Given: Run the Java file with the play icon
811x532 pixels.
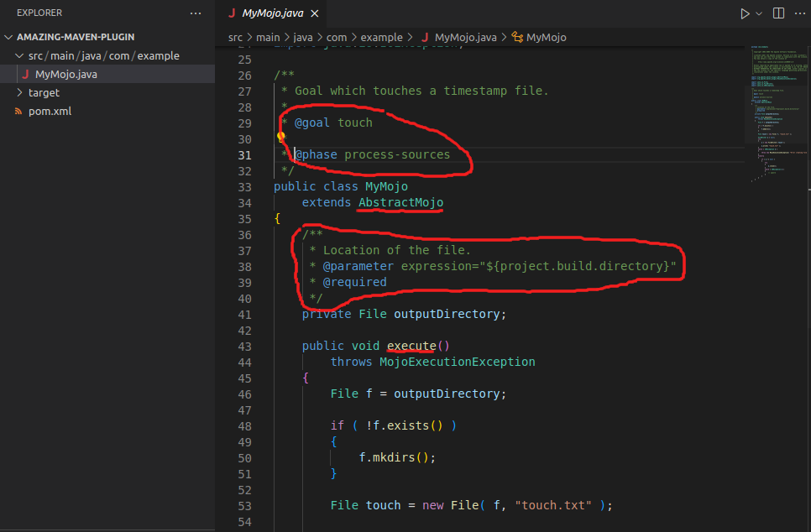Looking at the screenshot, I should (x=744, y=13).
